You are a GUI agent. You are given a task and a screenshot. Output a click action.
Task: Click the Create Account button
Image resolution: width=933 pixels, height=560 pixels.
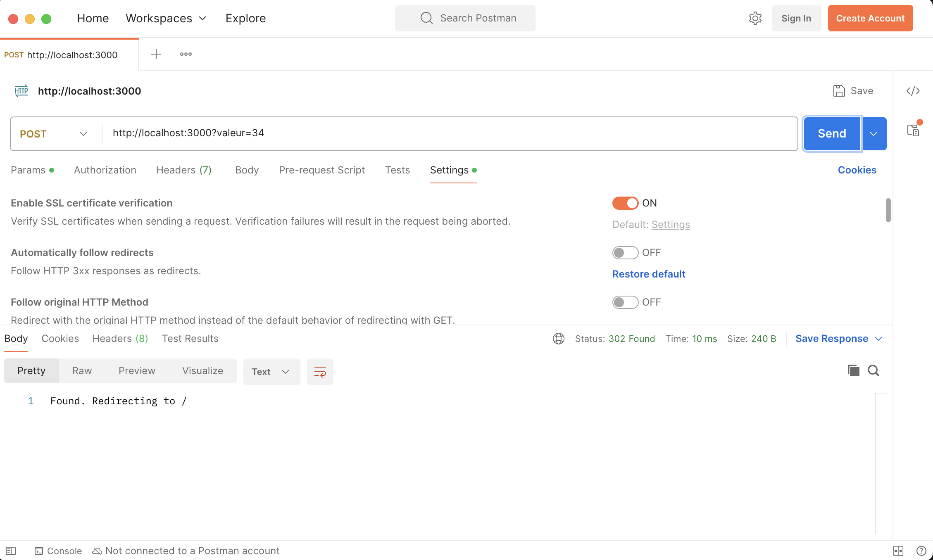(870, 18)
